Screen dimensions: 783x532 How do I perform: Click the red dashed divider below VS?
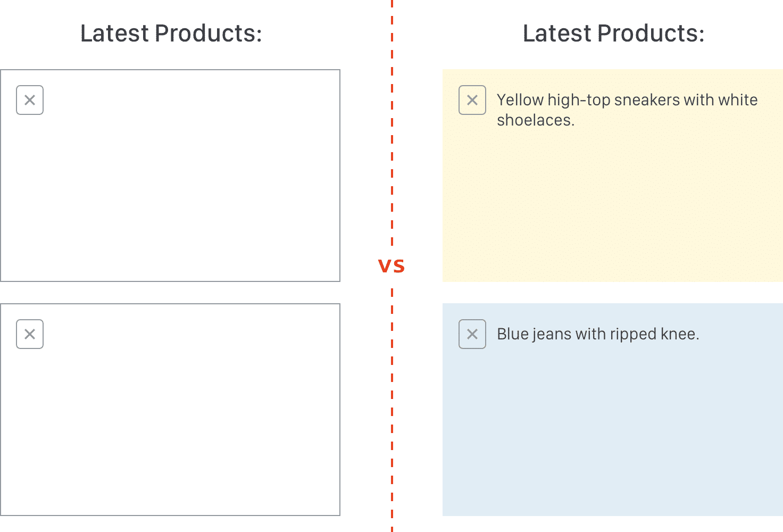pyautogui.click(x=392, y=410)
